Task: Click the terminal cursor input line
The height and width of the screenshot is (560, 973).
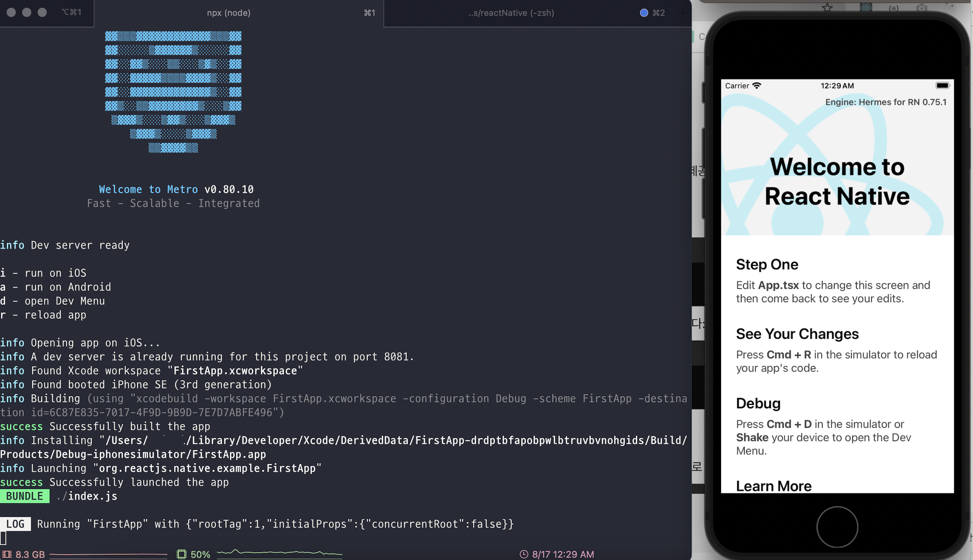Action: click(4, 538)
